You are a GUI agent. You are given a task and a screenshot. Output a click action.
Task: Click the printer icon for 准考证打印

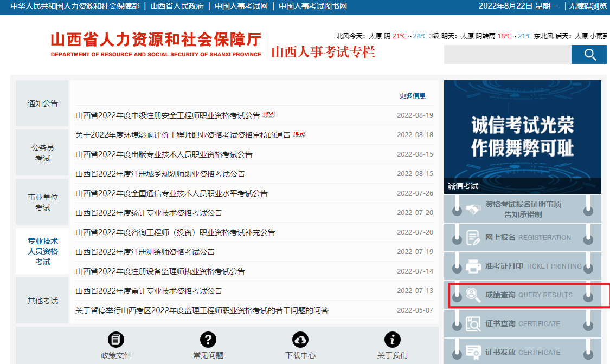pos(473,266)
